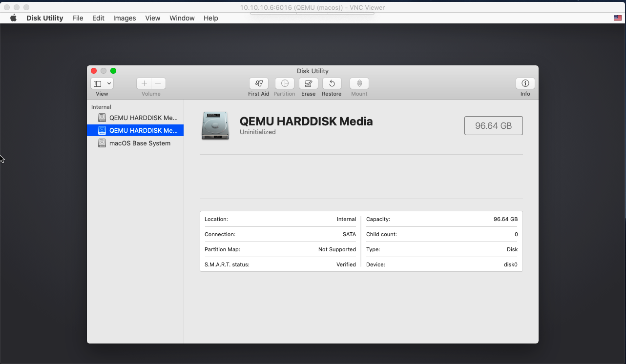Image resolution: width=626 pixels, height=364 pixels.
Task: Open the Window menu
Action: (182, 18)
